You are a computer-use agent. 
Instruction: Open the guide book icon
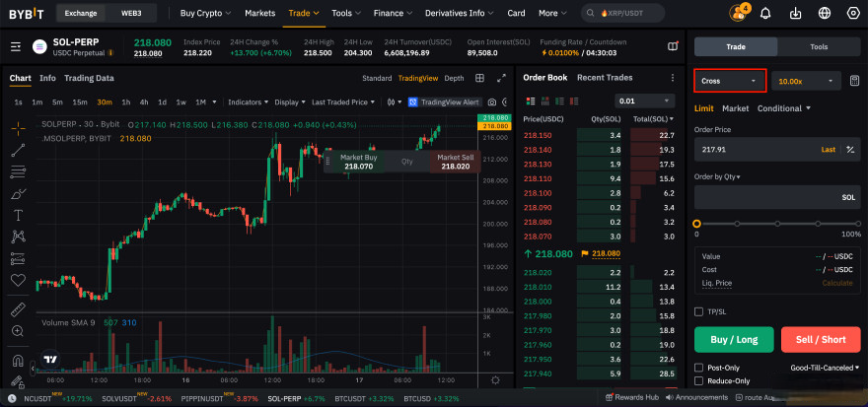pyautogui.click(x=673, y=46)
